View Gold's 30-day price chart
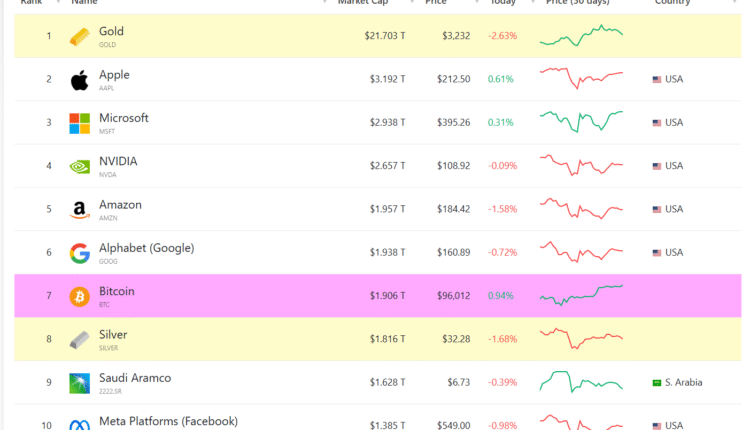 pos(580,36)
